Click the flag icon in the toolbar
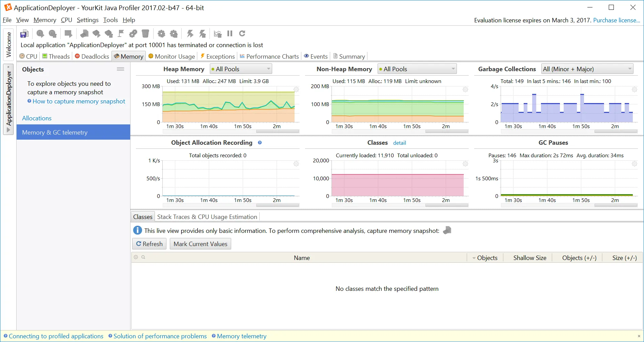This screenshot has width=644, height=342. 121,34
